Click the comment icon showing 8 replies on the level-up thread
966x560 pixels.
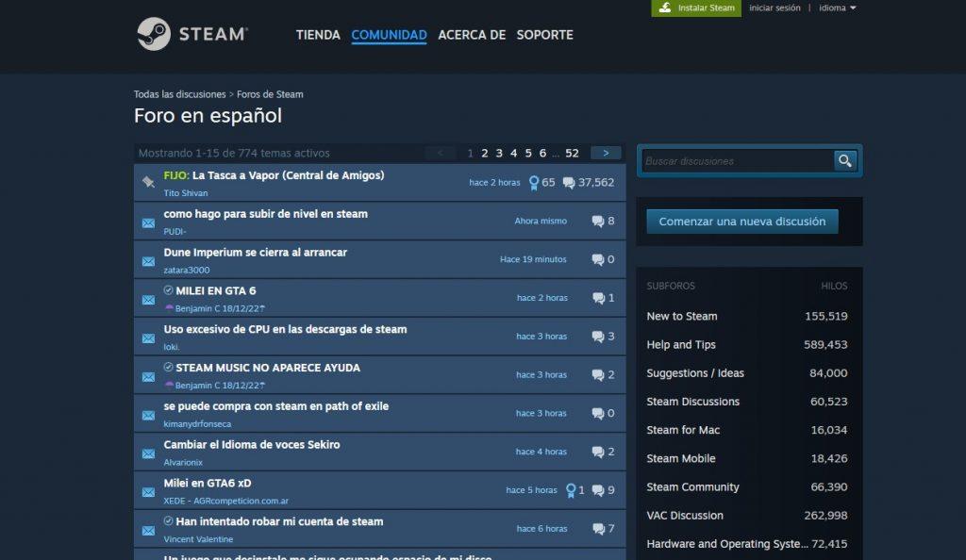pyautogui.click(x=597, y=221)
